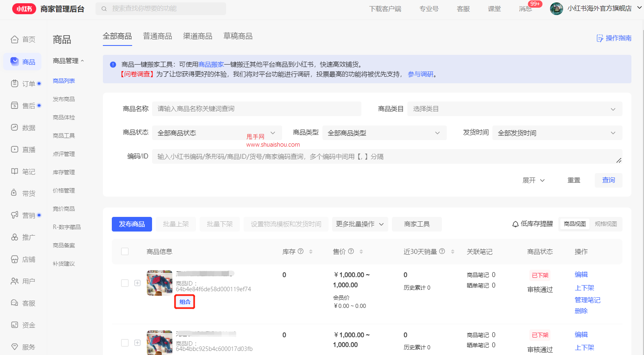The width and height of the screenshot is (644, 355).
Task: Open 价格管理 in the submenu
Action: pyautogui.click(x=64, y=190)
